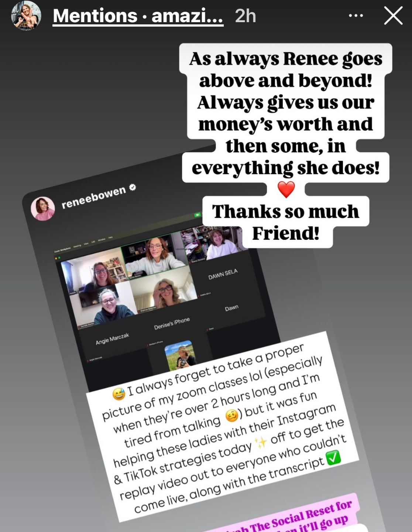Tap the reneebowen username

93,197
